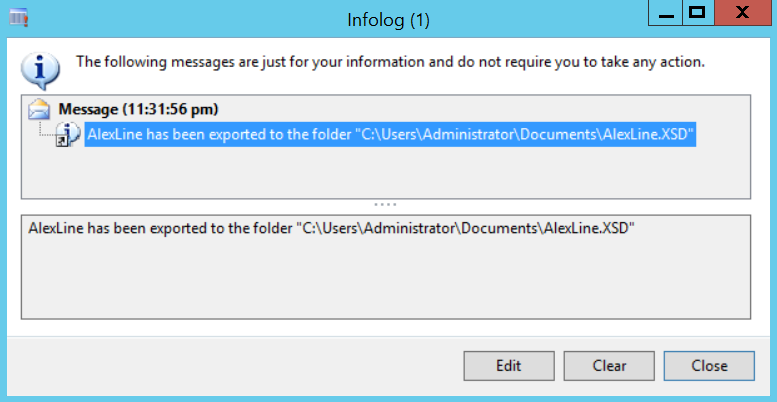Viewport: 777px width, 402px height.
Task: Click the Infolog app icon in title bar
Action: pos(18,17)
